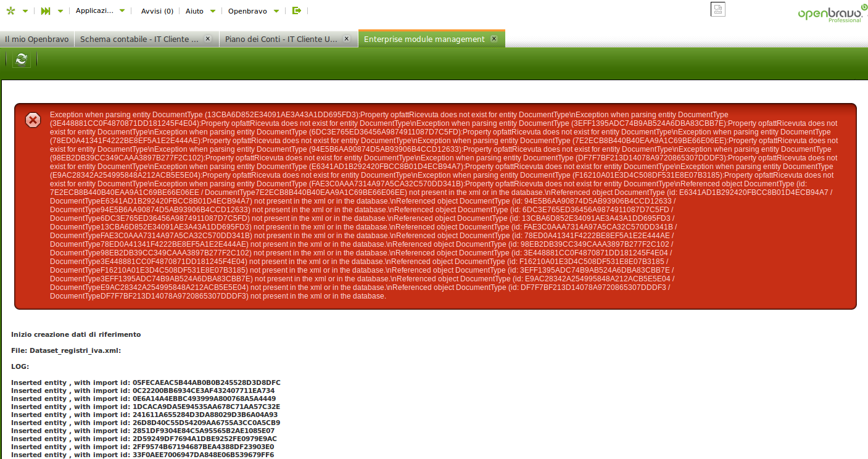Open the Openbravo user menu
The height and width of the screenshot is (459, 868).
click(x=247, y=11)
